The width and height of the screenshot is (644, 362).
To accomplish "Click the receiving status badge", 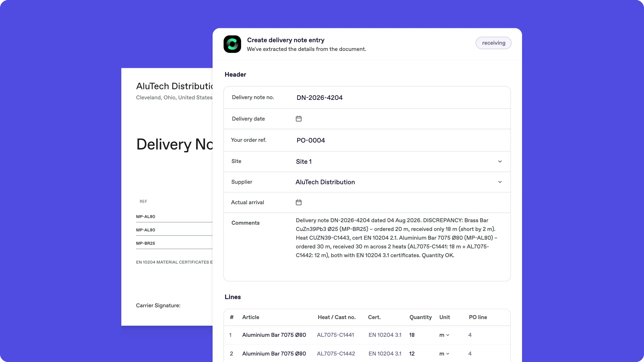I will (493, 43).
